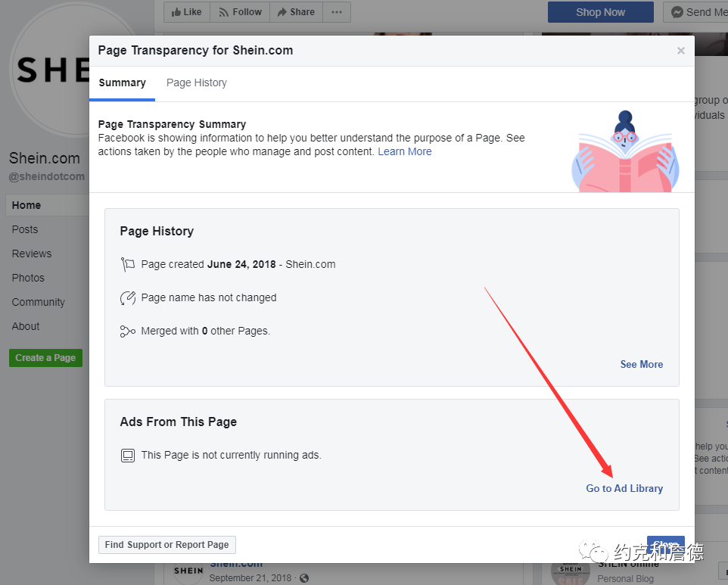728x585 pixels.
Task: Open Photos in the page sidebar
Action: [x=28, y=278]
